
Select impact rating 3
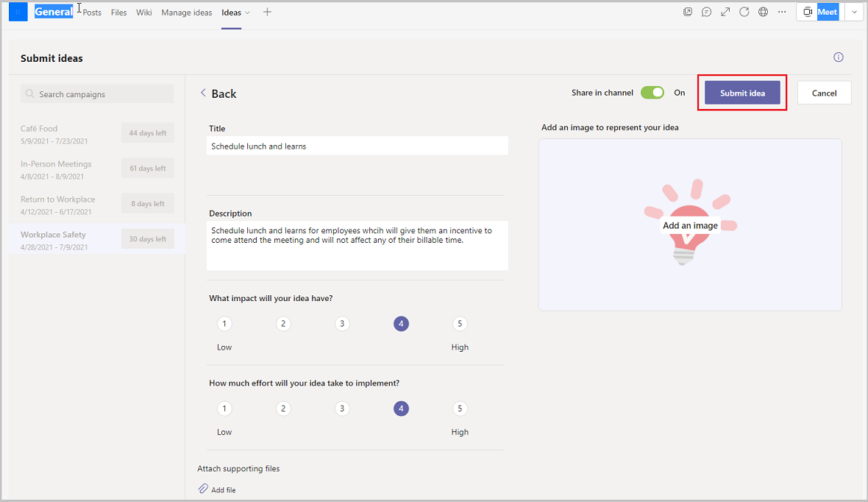click(342, 324)
